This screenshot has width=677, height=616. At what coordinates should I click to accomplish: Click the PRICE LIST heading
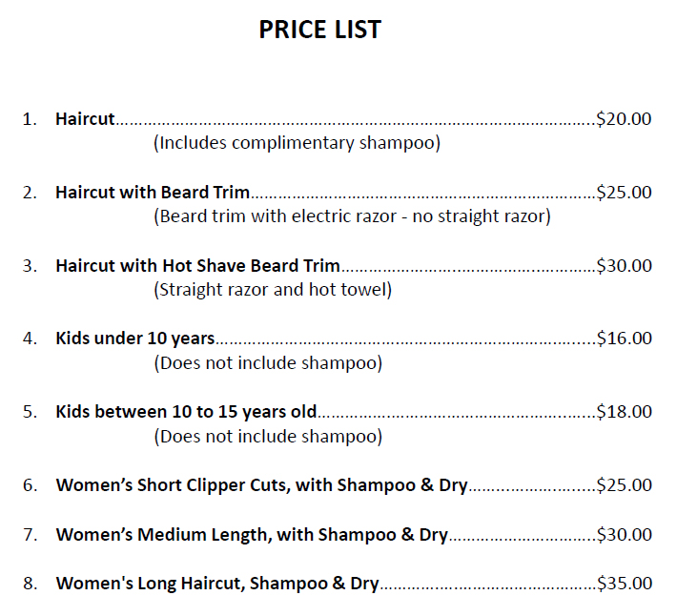319,30
